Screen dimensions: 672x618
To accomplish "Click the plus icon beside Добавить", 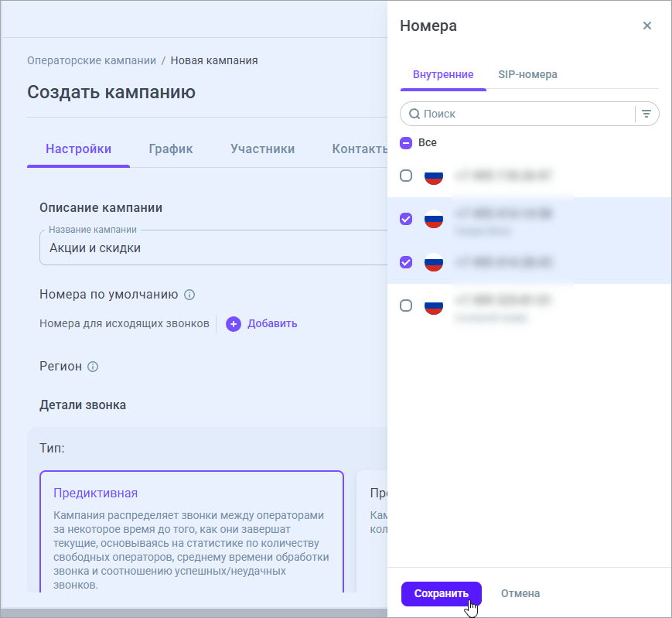I will click(233, 324).
